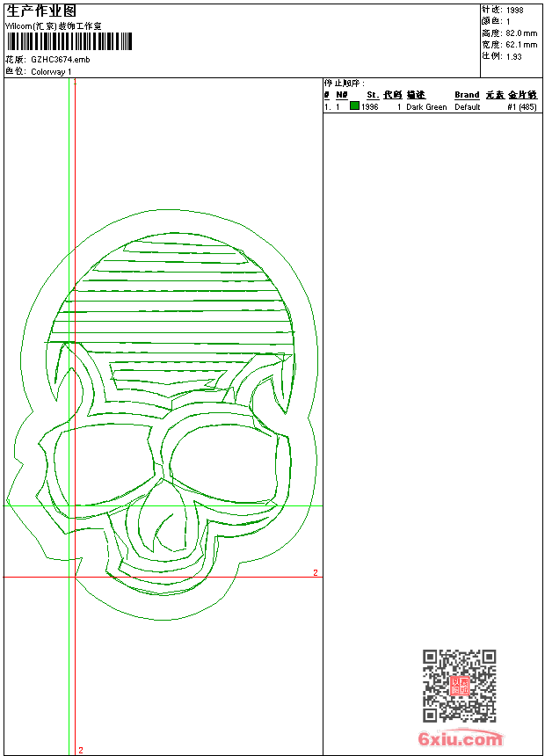Click the Colorway 1 label
545x756 pixels.
click(51, 71)
